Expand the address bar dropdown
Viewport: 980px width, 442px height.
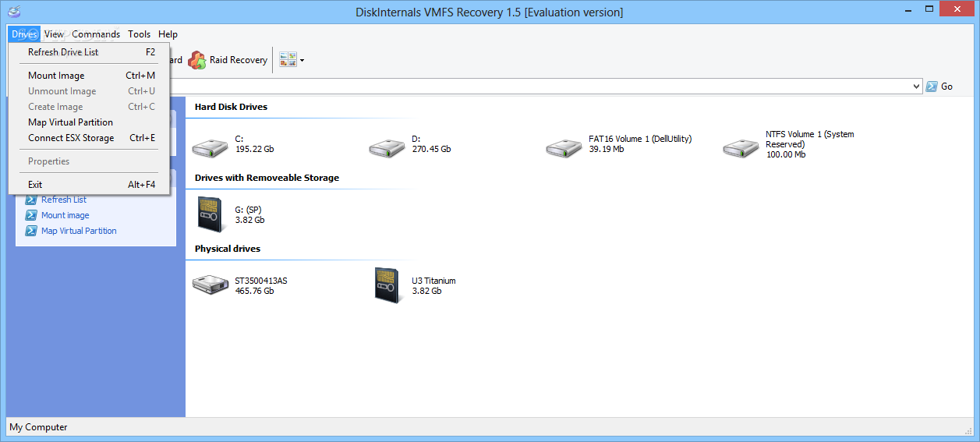click(916, 87)
